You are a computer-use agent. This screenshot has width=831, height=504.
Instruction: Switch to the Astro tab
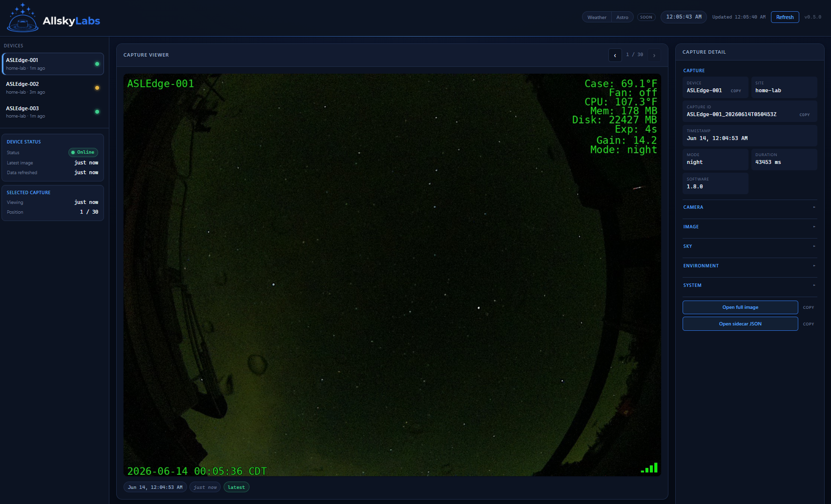tap(622, 17)
